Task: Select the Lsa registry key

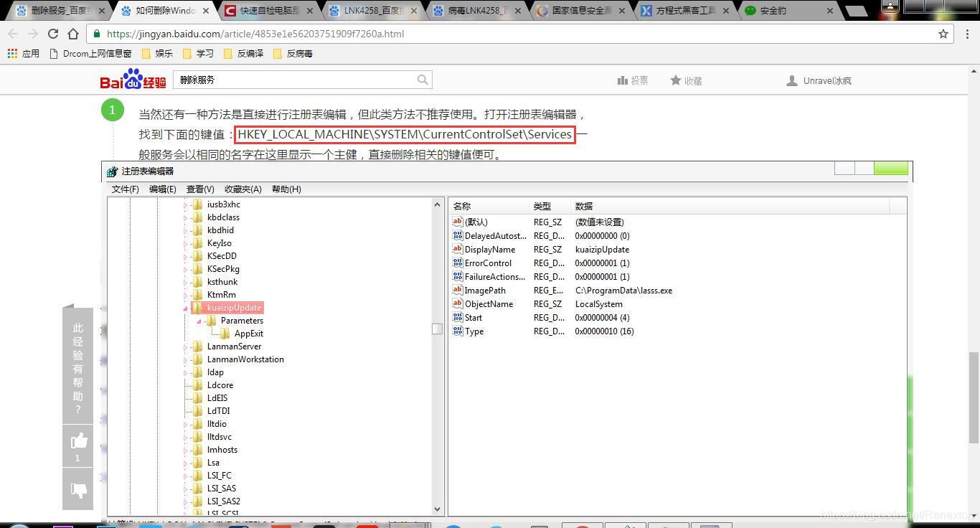Action: point(213,463)
